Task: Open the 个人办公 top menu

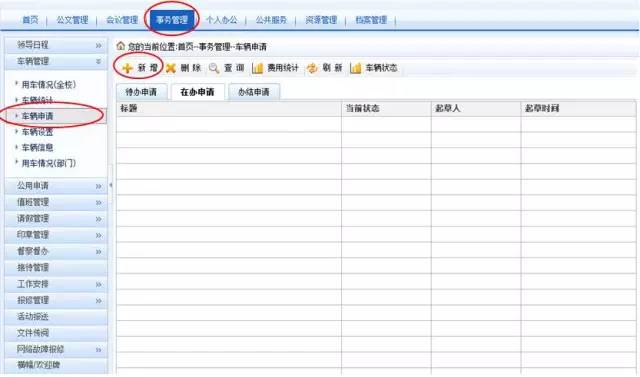Action: (x=222, y=20)
